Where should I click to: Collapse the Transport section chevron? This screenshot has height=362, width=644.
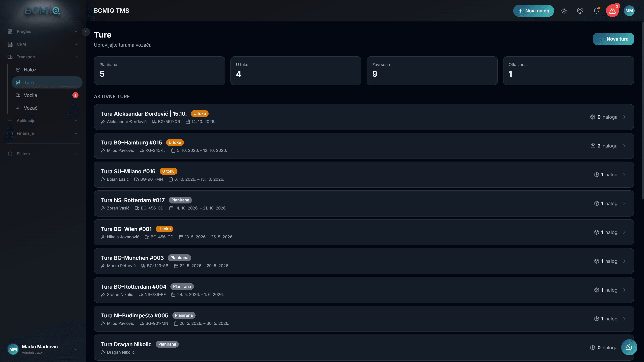pos(76,57)
